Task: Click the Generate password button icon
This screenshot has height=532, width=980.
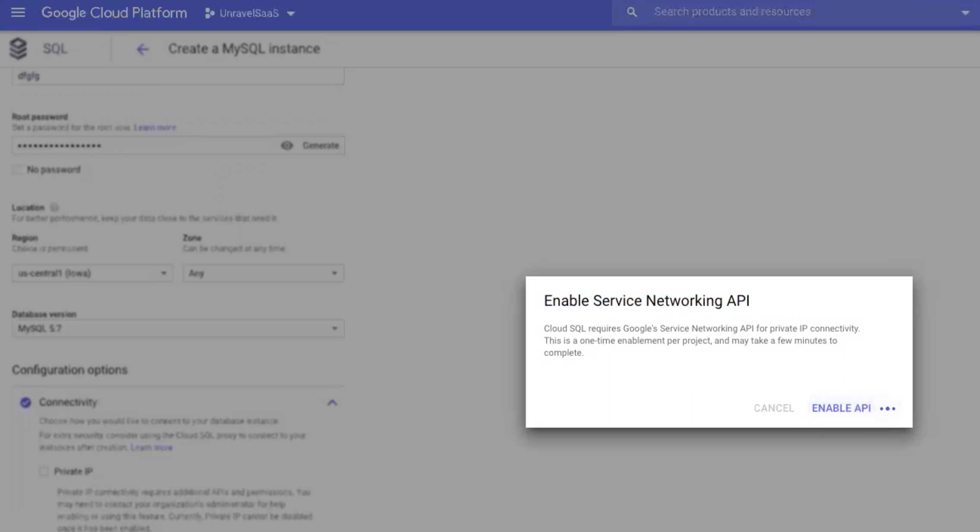Action: (x=320, y=146)
